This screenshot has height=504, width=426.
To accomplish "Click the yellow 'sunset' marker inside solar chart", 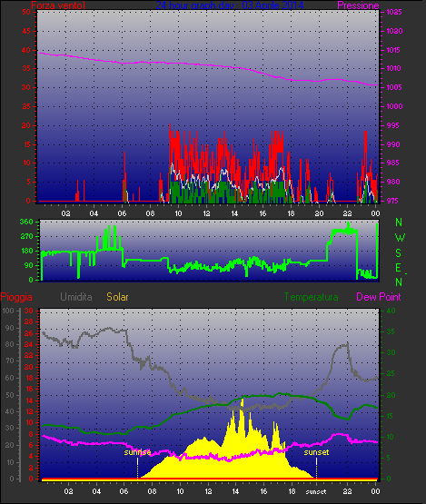I will 316,452.
